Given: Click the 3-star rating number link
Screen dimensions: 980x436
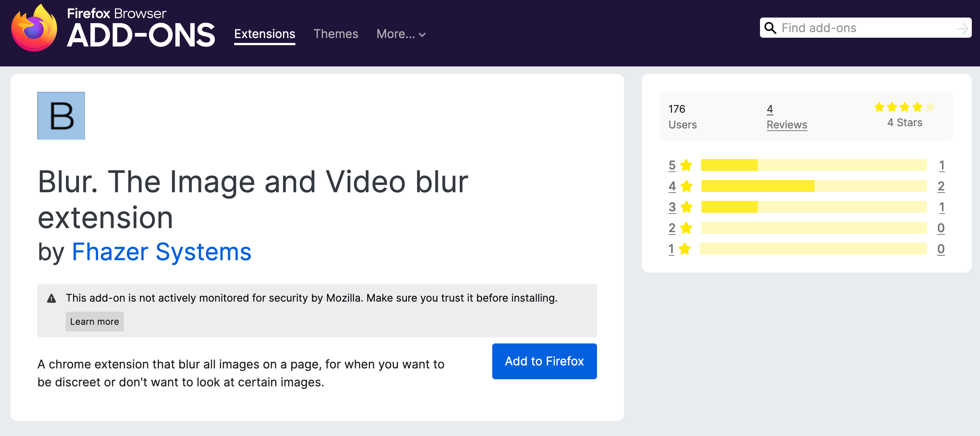Looking at the screenshot, I should tap(672, 207).
